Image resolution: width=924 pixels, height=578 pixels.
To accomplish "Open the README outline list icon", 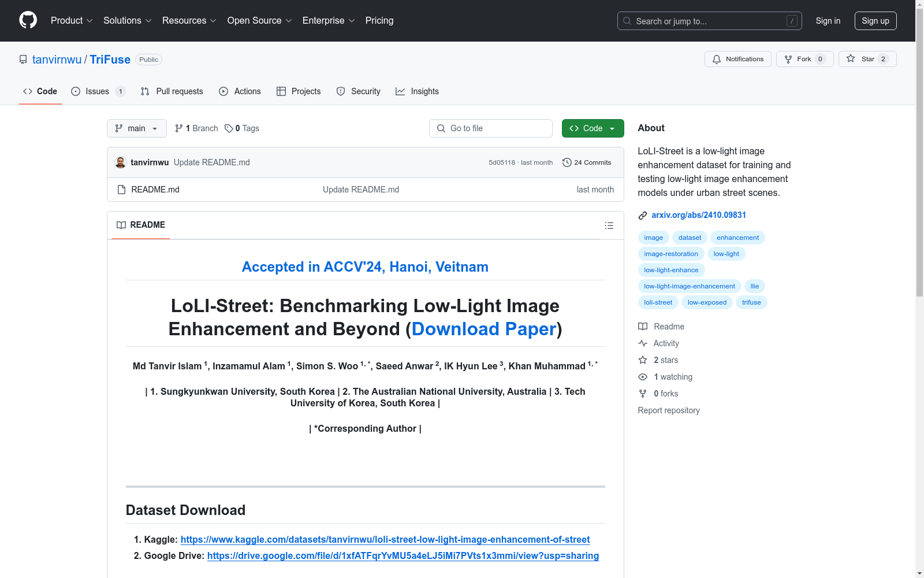I will pyautogui.click(x=609, y=225).
